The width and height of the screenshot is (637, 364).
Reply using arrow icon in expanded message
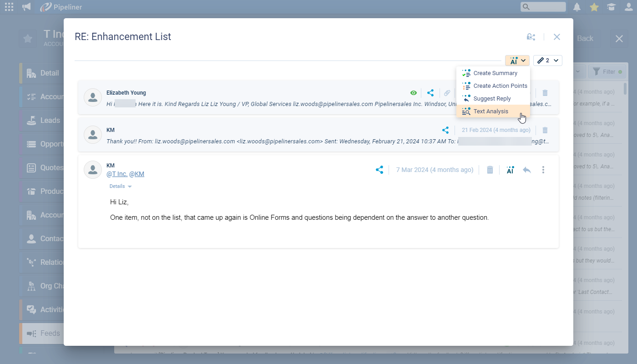point(527,170)
